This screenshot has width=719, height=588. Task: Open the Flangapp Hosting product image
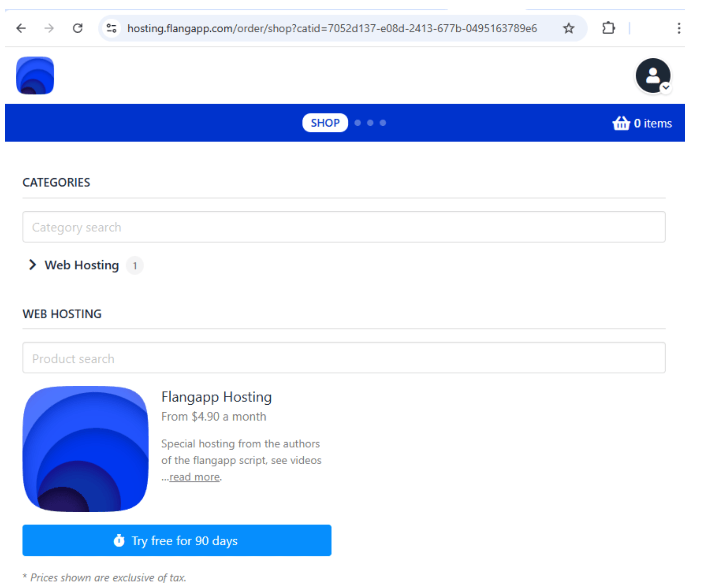point(85,449)
